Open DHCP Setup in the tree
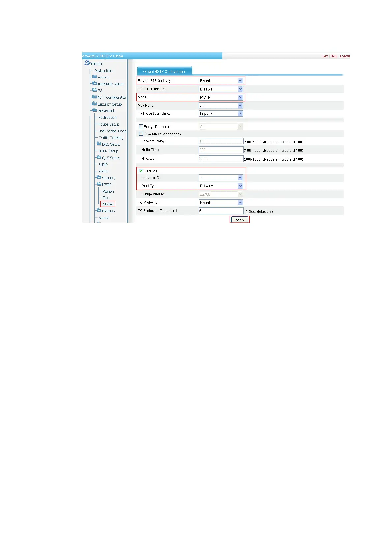Viewport: 392px width, 533px height. tap(108, 151)
